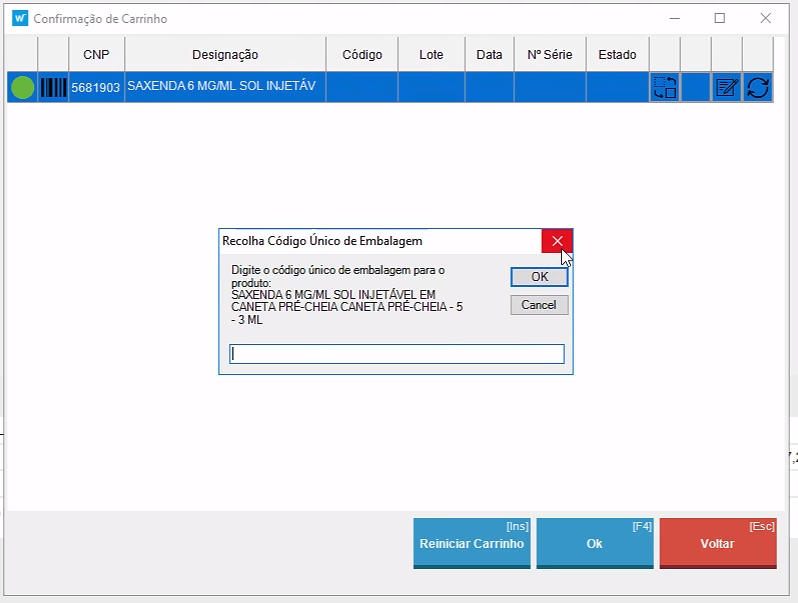Click the refresh arrows icon in row
The height and width of the screenshot is (603, 798).
[x=758, y=87]
